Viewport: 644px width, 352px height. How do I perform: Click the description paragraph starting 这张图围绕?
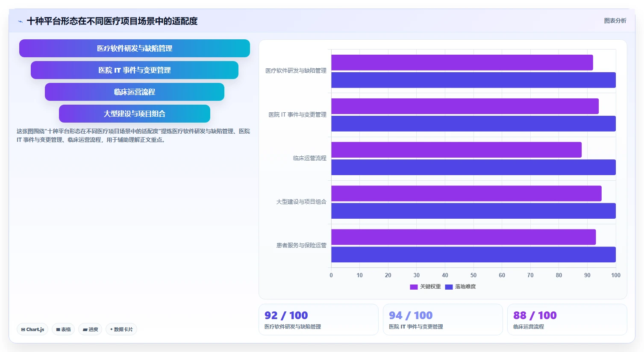click(x=133, y=135)
